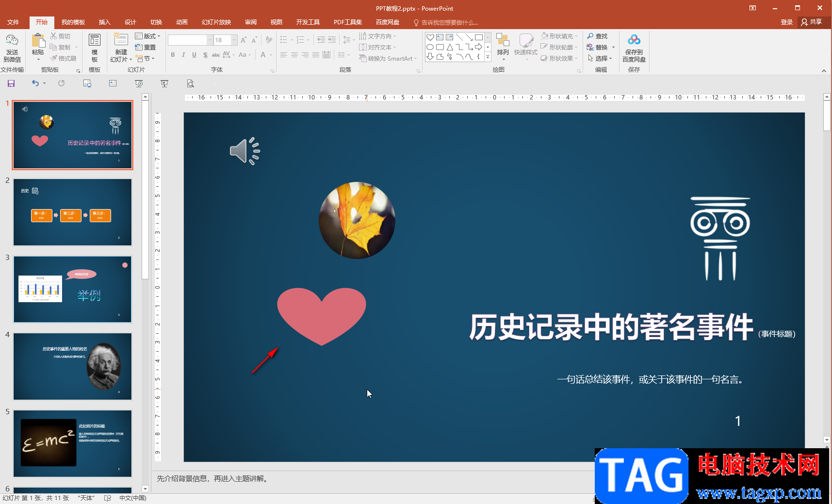Click the main editor vertical scrollbar thumb
The height and width of the screenshot is (504, 832).
pyautogui.click(x=827, y=115)
